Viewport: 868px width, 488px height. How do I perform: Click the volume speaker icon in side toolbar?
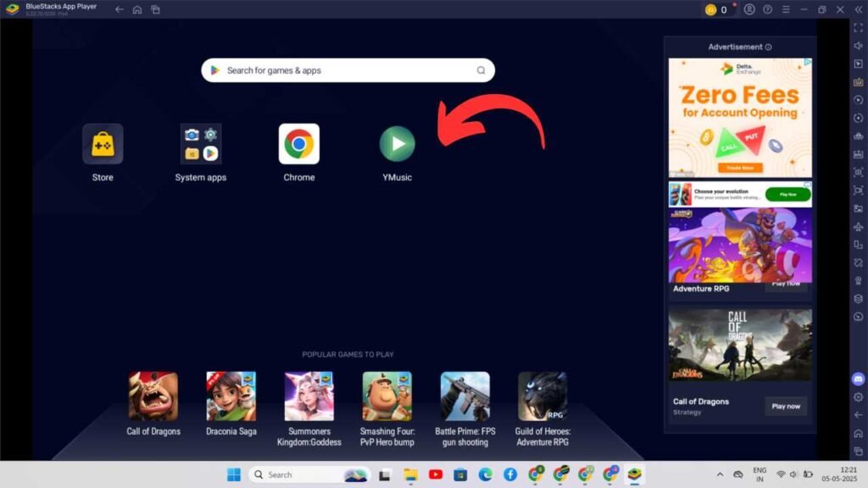858,46
